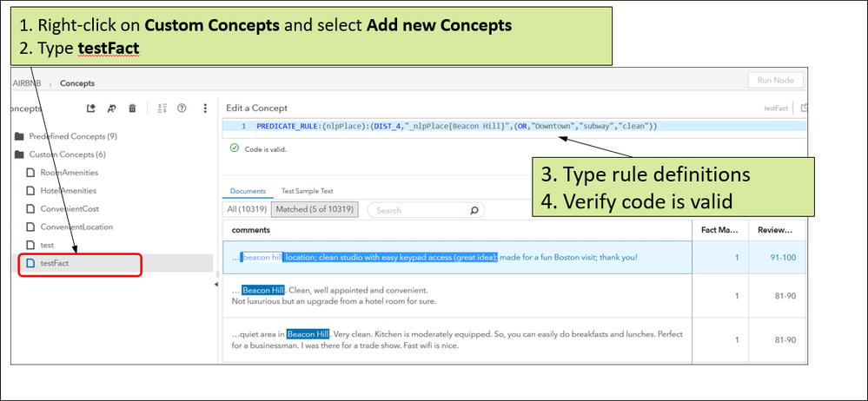Open the vertical three-dot more menu

coord(205,108)
